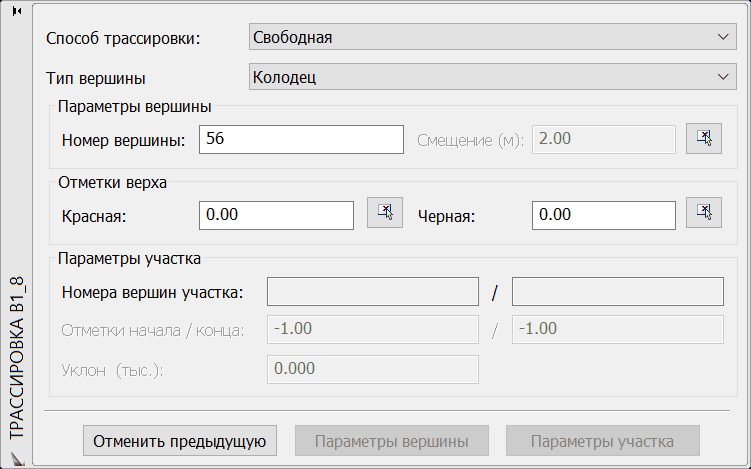Click into the Черная elevation field
The width and height of the screenshot is (751, 469).
(x=603, y=215)
